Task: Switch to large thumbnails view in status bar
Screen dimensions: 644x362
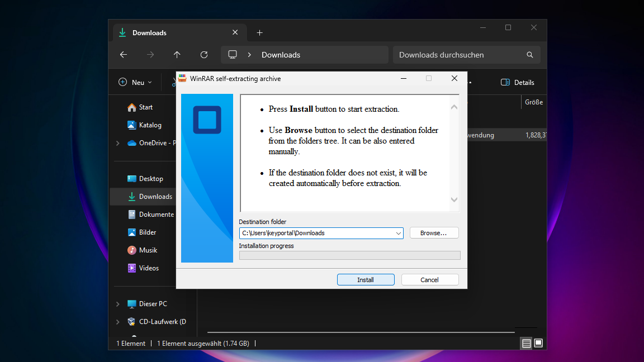Action: [538, 343]
